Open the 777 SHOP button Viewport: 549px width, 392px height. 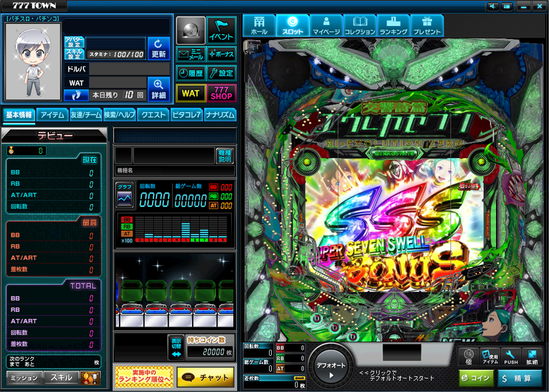[x=221, y=93]
